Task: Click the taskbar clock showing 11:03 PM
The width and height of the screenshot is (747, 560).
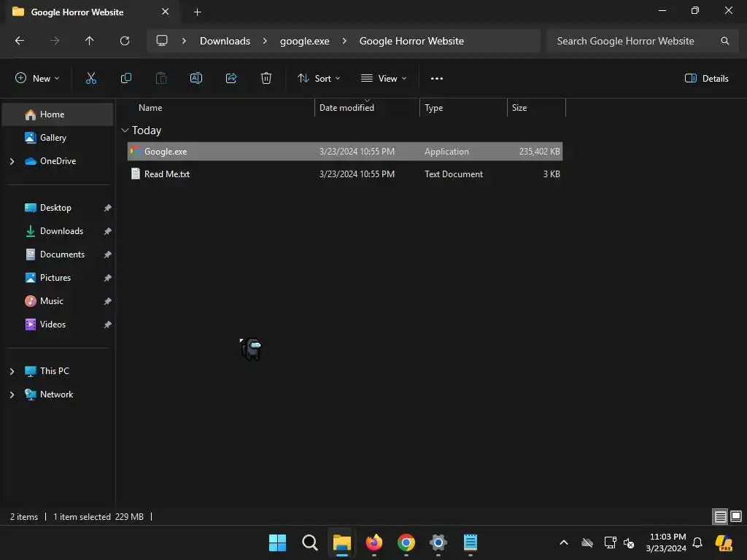Action: 667,542
